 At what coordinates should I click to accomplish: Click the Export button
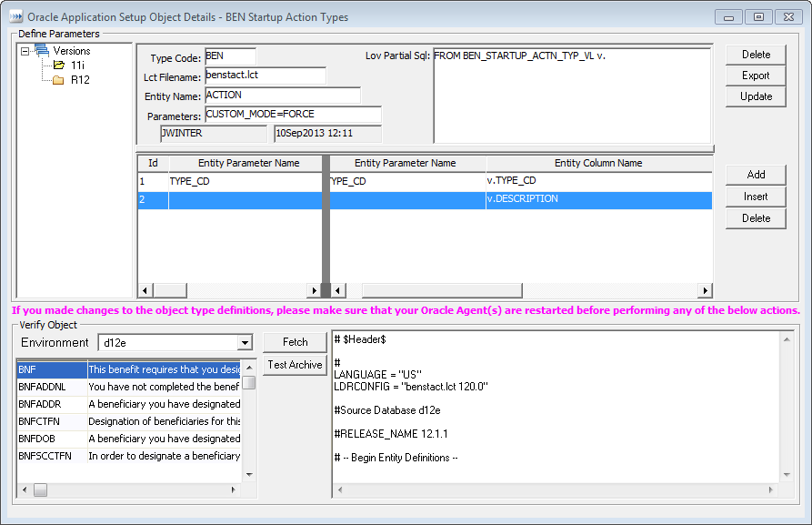click(x=756, y=76)
